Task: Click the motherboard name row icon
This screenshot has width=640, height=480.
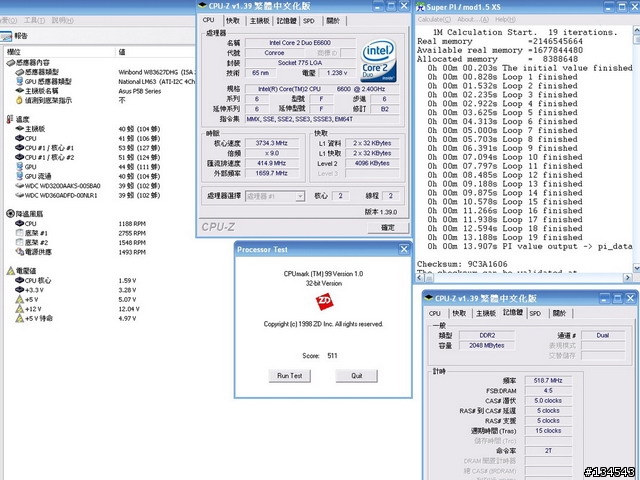Action: click(x=20, y=91)
